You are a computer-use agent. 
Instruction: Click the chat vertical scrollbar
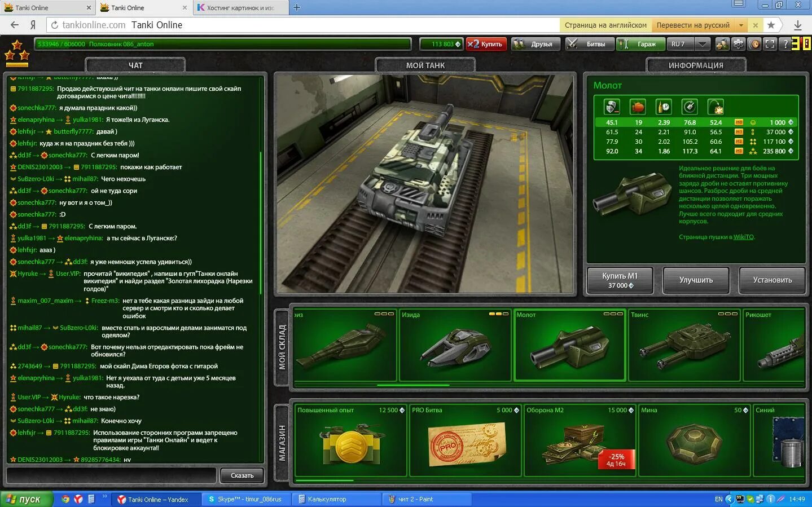[x=261, y=223]
